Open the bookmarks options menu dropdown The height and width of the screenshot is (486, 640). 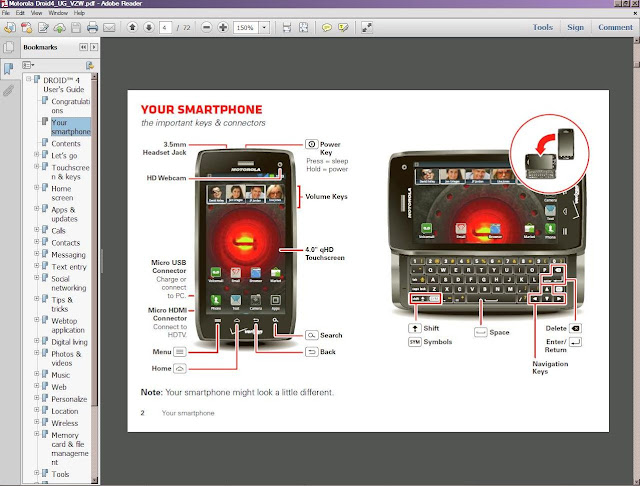28,65
